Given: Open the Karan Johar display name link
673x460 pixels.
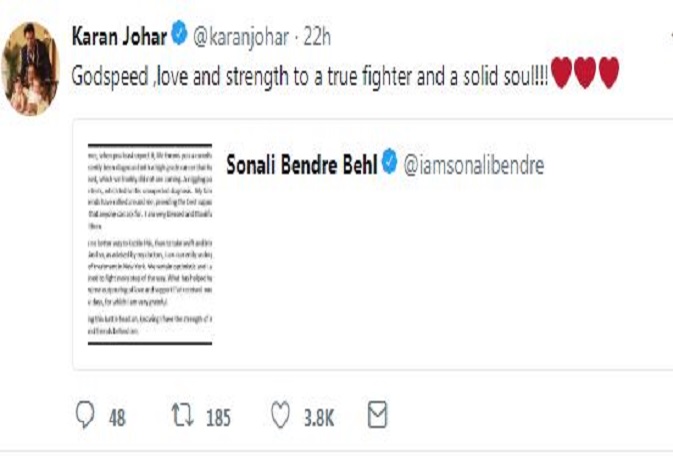Looking at the screenshot, I should (x=119, y=36).
